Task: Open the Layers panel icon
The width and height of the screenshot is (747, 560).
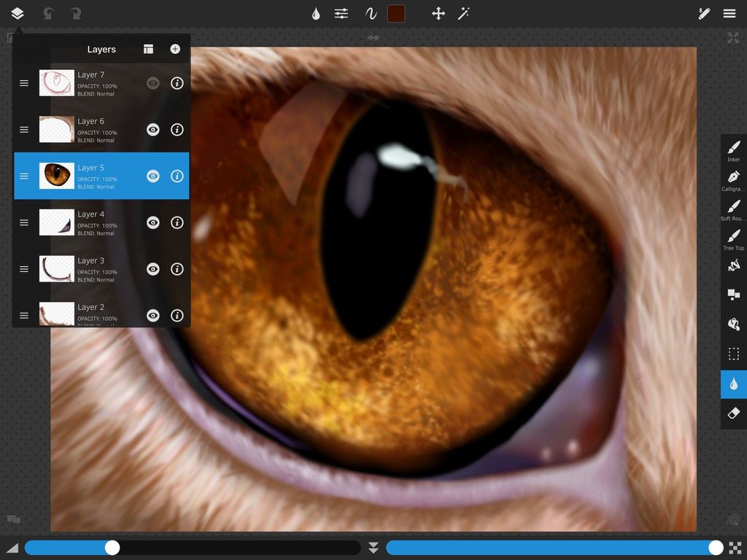Action: (x=16, y=13)
